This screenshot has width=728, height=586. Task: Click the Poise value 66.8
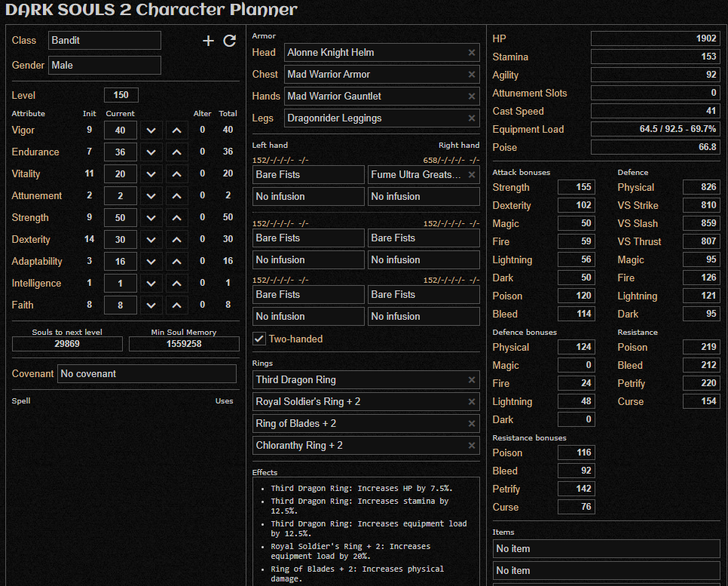655,147
